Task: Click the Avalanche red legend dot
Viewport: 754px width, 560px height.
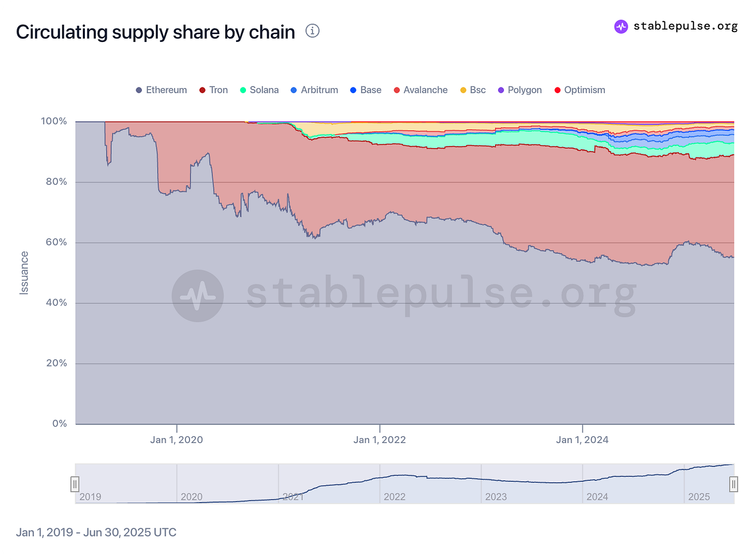Action: (396, 90)
